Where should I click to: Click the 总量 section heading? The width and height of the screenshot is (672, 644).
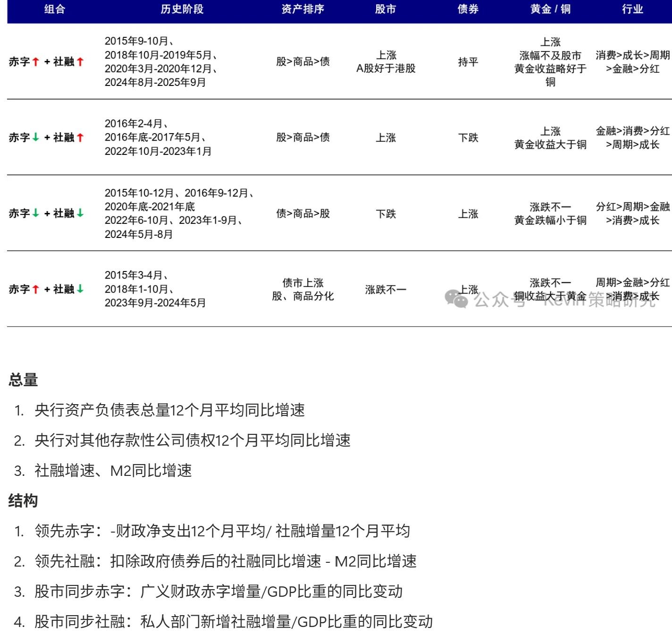23,380
